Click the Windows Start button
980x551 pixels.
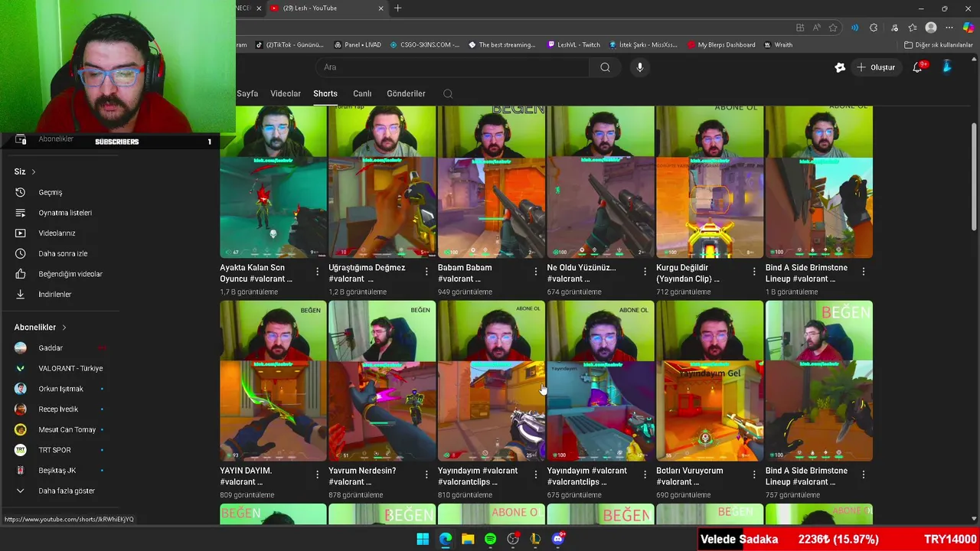423,539
